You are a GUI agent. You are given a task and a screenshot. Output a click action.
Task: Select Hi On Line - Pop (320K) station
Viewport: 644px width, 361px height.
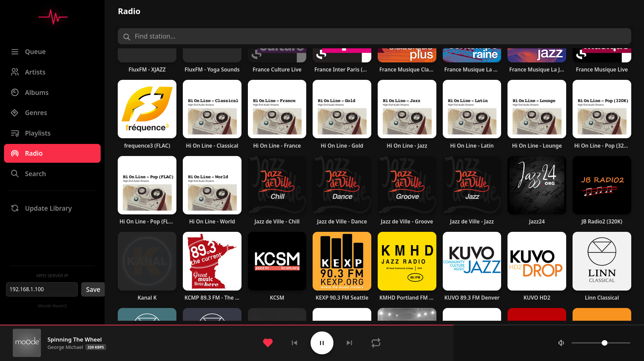602,109
